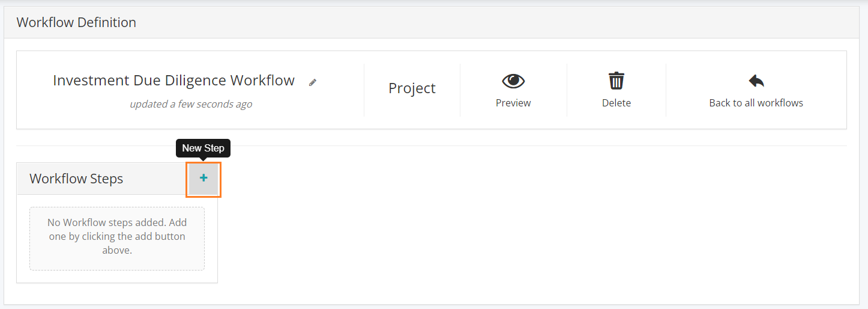Click the trash can icon
The image size is (868, 309).
pos(616,81)
